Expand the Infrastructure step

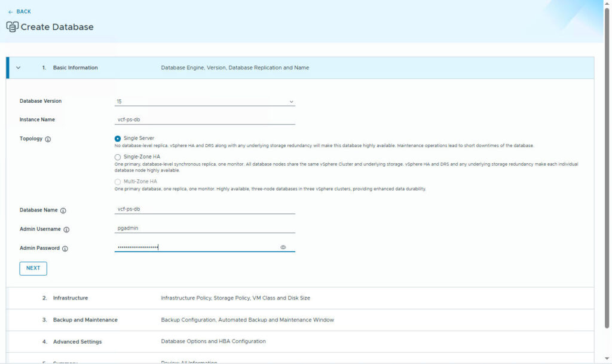[x=70, y=298]
